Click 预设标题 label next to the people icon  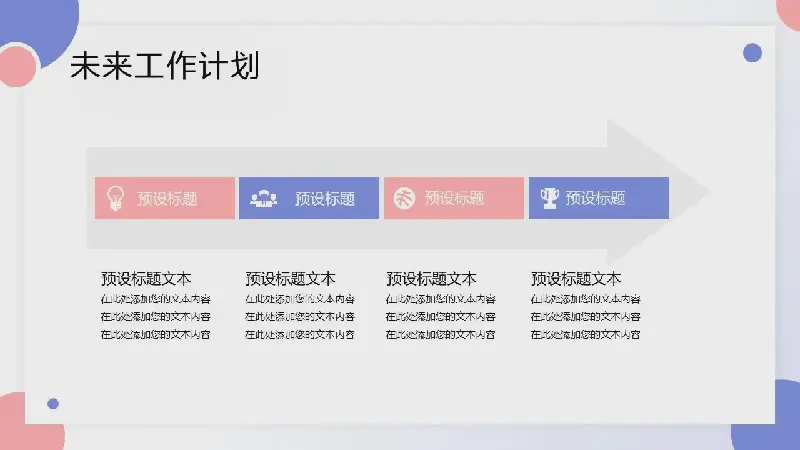click(x=325, y=198)
